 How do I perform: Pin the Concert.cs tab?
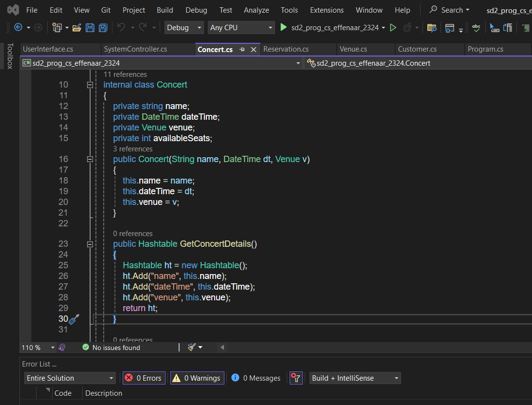tap(242, 49)
